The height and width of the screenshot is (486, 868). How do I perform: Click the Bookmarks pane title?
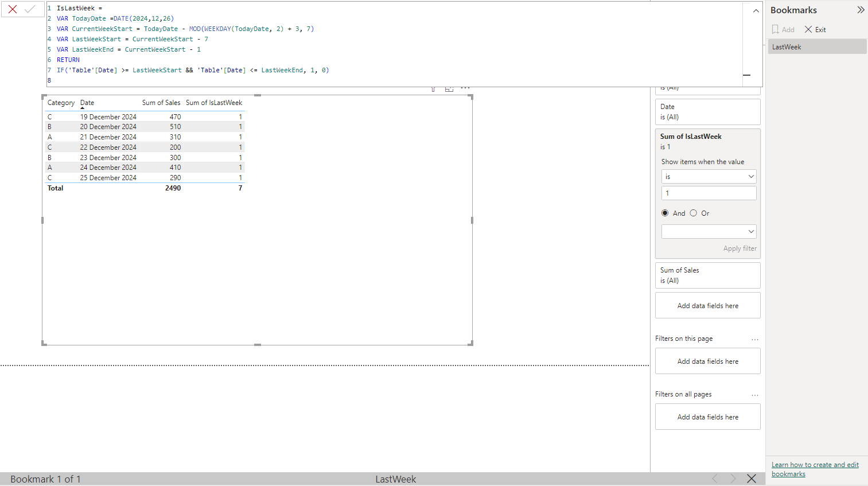(793, 10)
